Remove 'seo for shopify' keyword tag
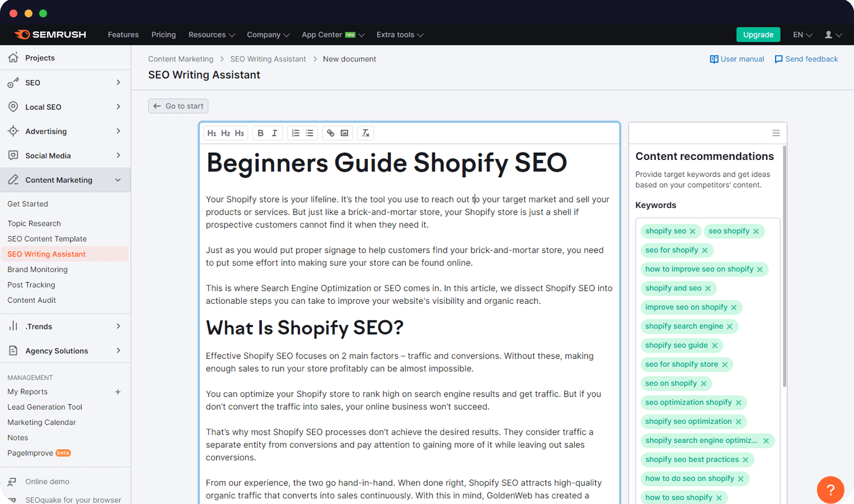 pos(705,250)
